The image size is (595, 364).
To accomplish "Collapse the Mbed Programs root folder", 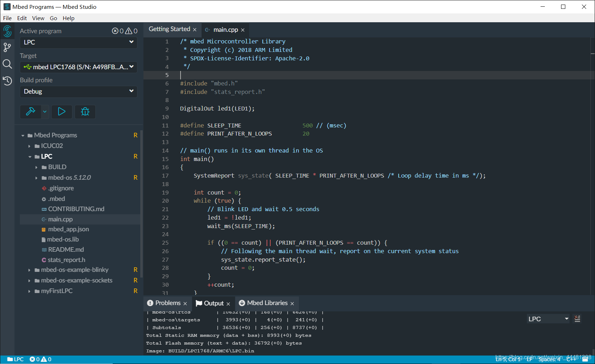I will point(23,136).
